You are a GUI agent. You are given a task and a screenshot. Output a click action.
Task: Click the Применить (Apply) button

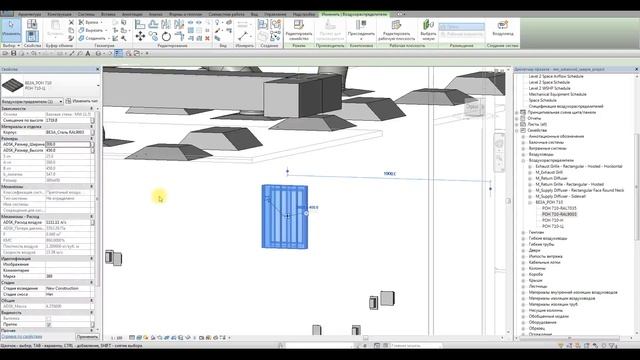click(x=87, y=337)
